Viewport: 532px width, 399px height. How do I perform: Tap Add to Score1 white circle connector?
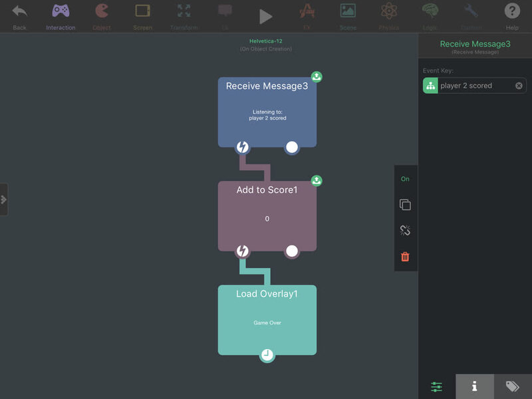(x=292, y=251)
